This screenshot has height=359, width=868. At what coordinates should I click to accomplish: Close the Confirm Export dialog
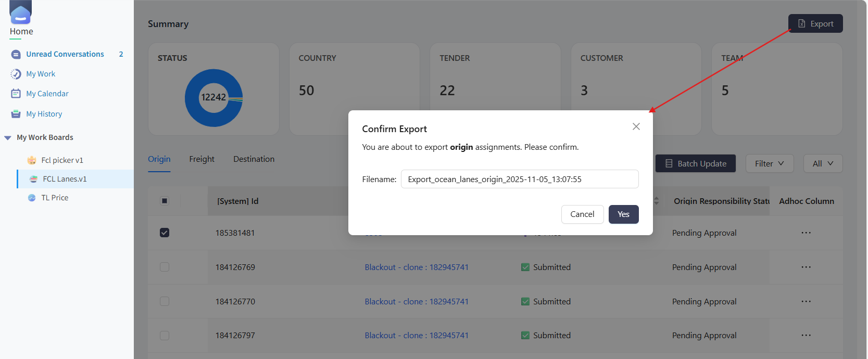click(636, 126)
